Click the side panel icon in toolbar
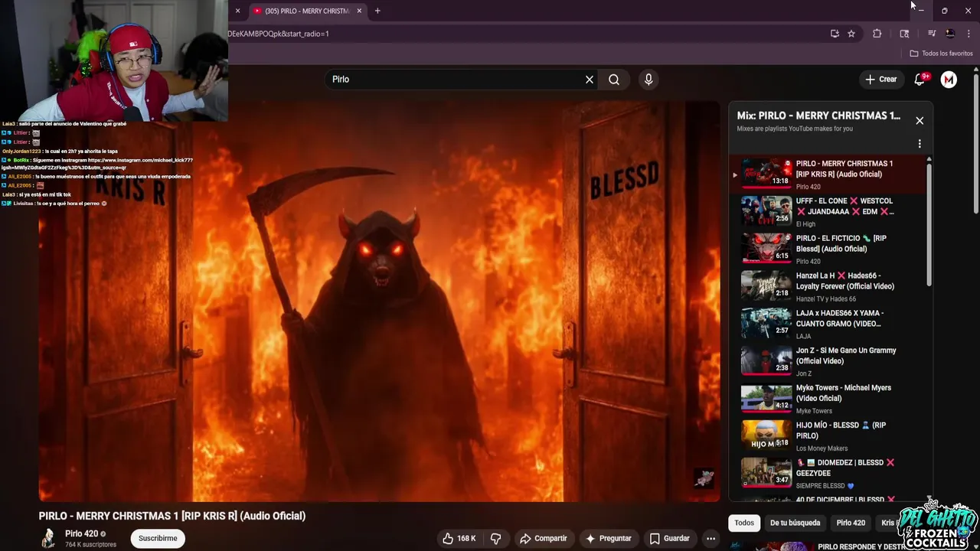The height and width of the screenshot is (551, 980). coord(904,34)
